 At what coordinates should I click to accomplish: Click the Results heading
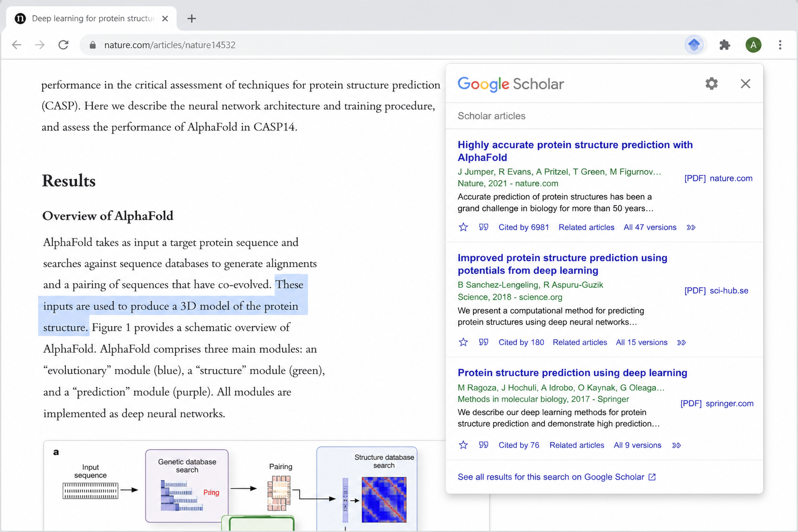point(69,181)
